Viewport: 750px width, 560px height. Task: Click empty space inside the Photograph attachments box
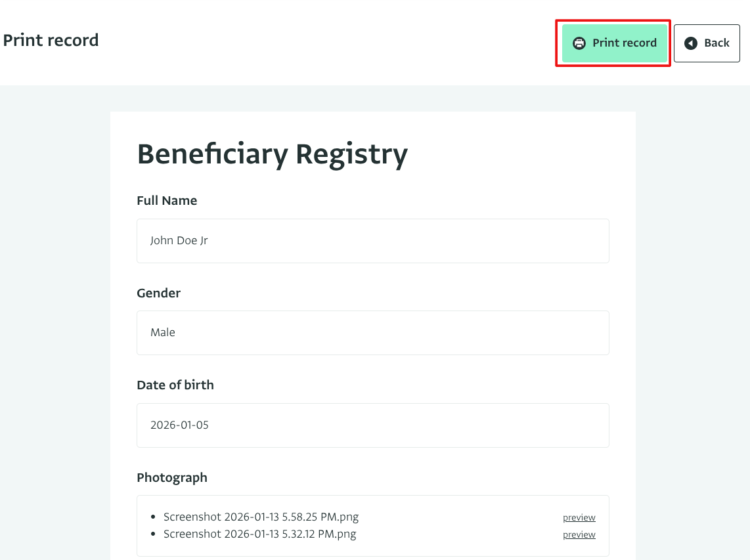(x=460, y=525)
